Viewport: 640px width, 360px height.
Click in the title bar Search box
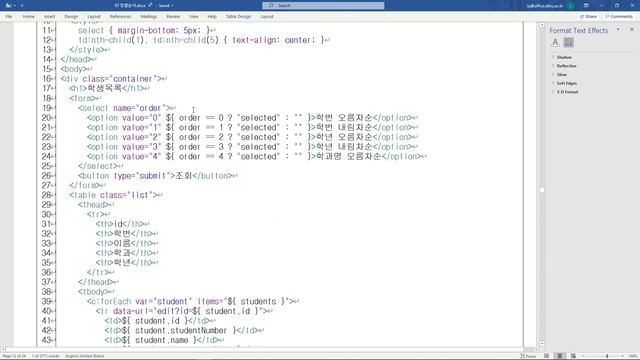click(x=323, y=6)
